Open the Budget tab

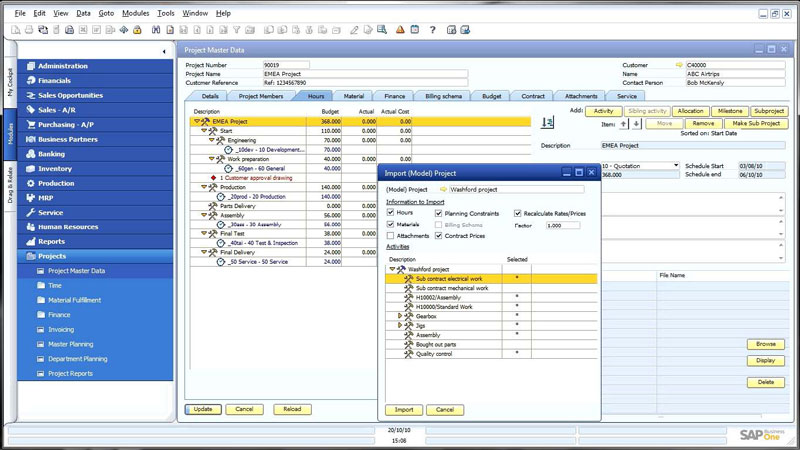tap(491, 96)
